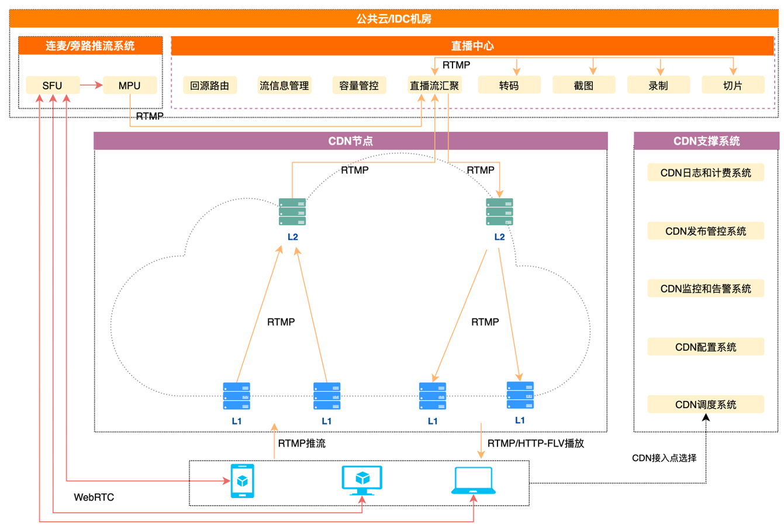The height and width of the screenshot is (532, 784).
Task: Click the CDN日志和计费系统 box
Action: 706,172
